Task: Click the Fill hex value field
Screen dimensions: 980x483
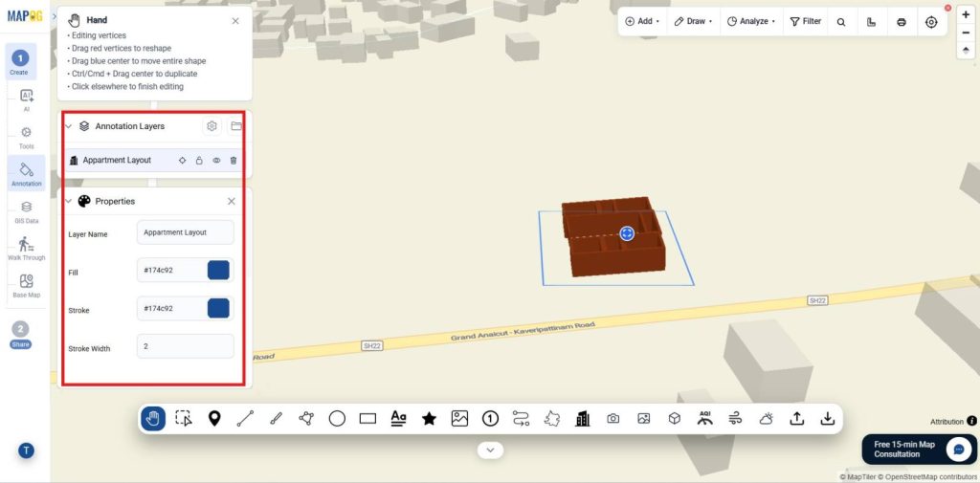Action: click(x=172, y=271)
